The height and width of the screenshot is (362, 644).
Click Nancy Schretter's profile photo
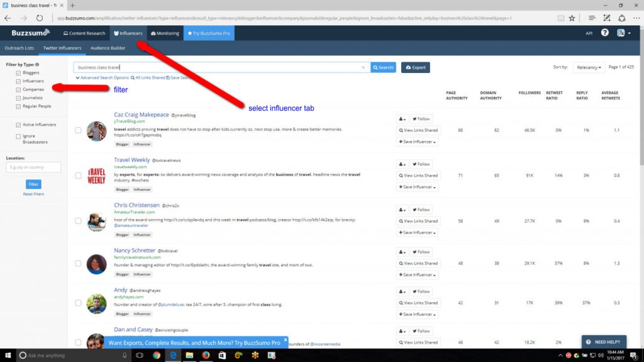pyautogui.click(x=96, y=264)
